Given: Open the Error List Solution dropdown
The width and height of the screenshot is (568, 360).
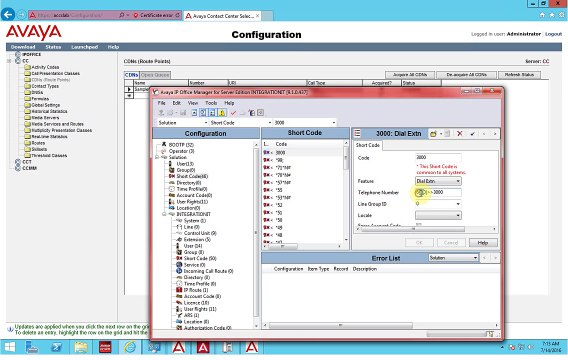Looking at the screenshot, I should pyautogui.click(x=475, y=258).
